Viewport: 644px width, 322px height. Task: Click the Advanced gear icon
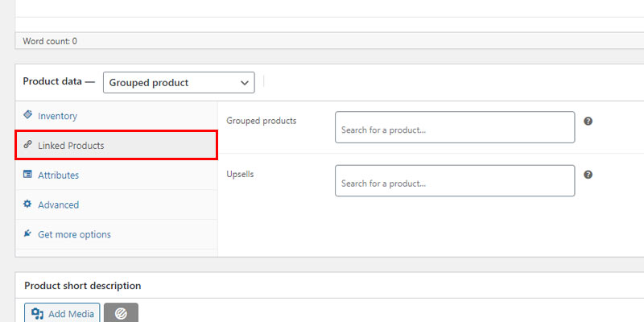27,204
